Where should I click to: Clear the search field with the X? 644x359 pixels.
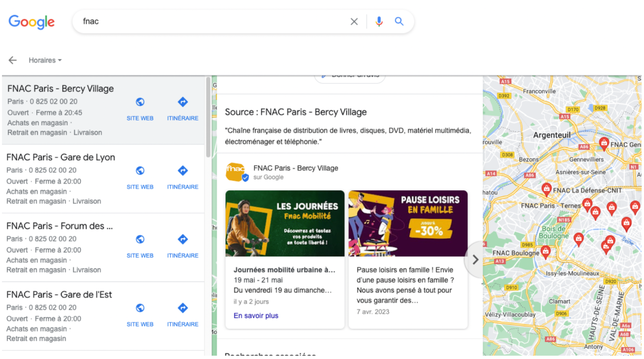tap(354, 21)
